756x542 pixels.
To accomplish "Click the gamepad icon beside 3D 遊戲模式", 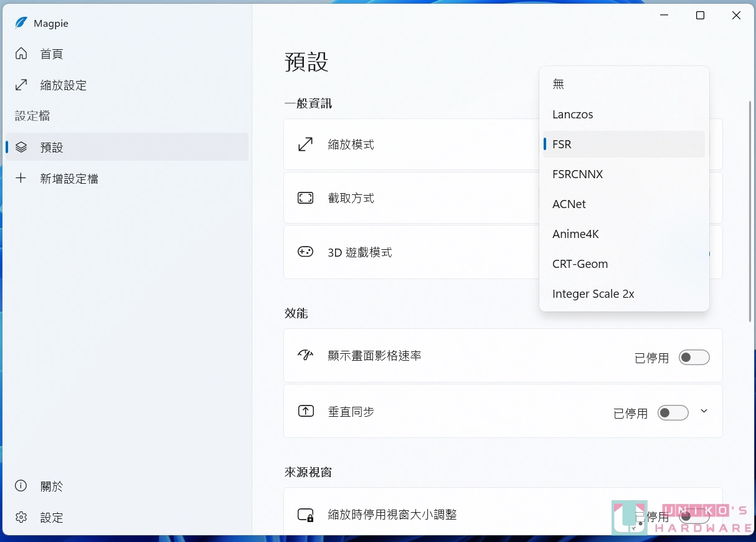I will pos(306,252).
